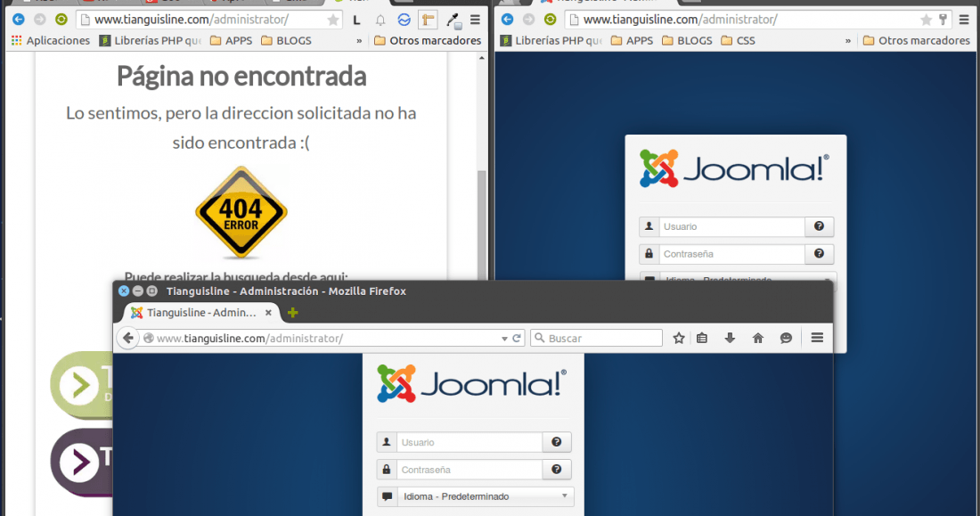Click Usuario help icon in right Chrome Joomla form
Image resolution: width=980 pixels, height=516 pixels.
(x=819, y=226)
